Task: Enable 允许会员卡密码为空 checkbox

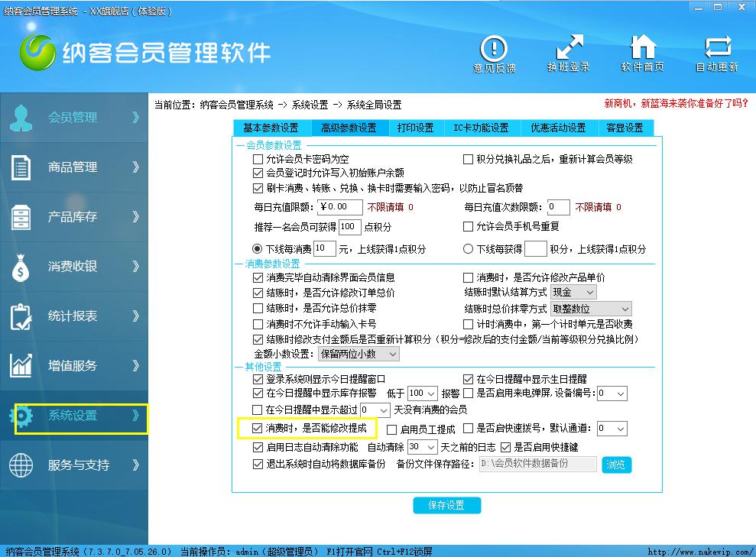Action: (x=258, y=160)
